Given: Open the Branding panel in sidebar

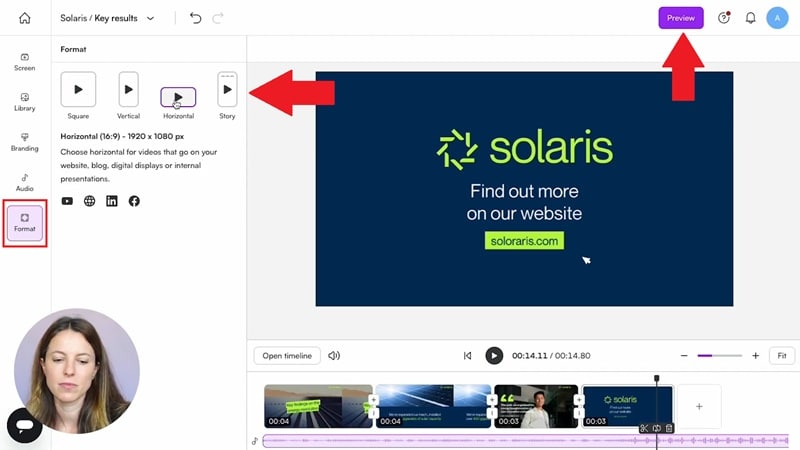Looking at the screenshot, I should pyautogui.click(x=24, y=142).
